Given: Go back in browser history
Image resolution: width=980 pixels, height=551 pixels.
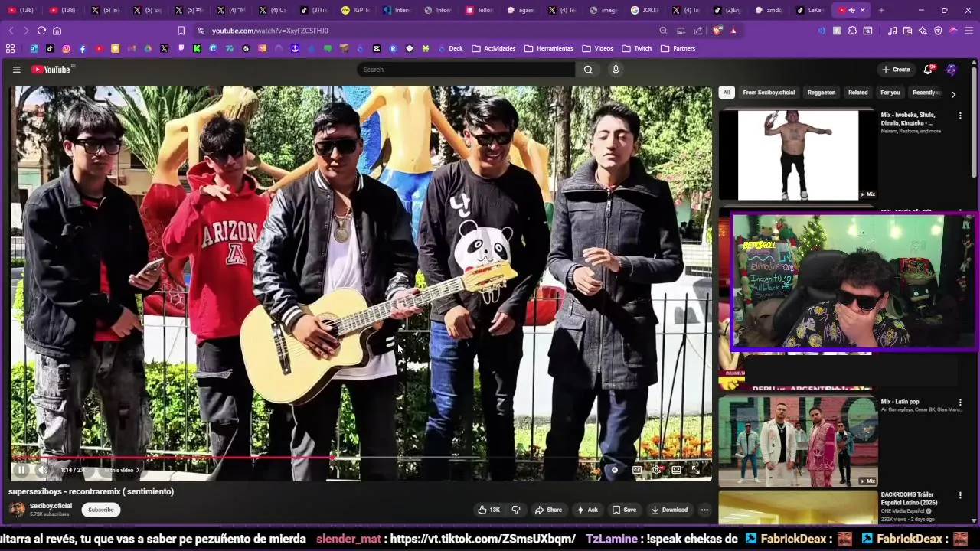Looking at the screenshot, I should point(11,31).
